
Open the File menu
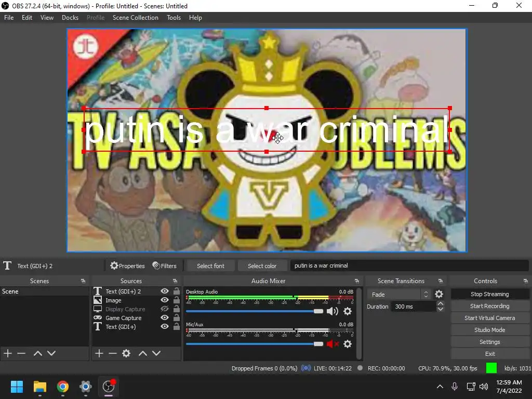tap(9, 18)
